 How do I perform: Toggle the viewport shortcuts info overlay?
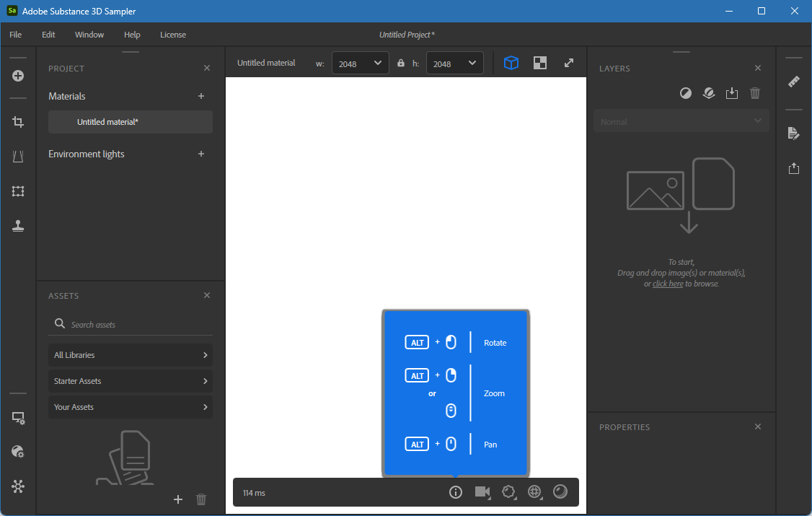tap(456, 492)
